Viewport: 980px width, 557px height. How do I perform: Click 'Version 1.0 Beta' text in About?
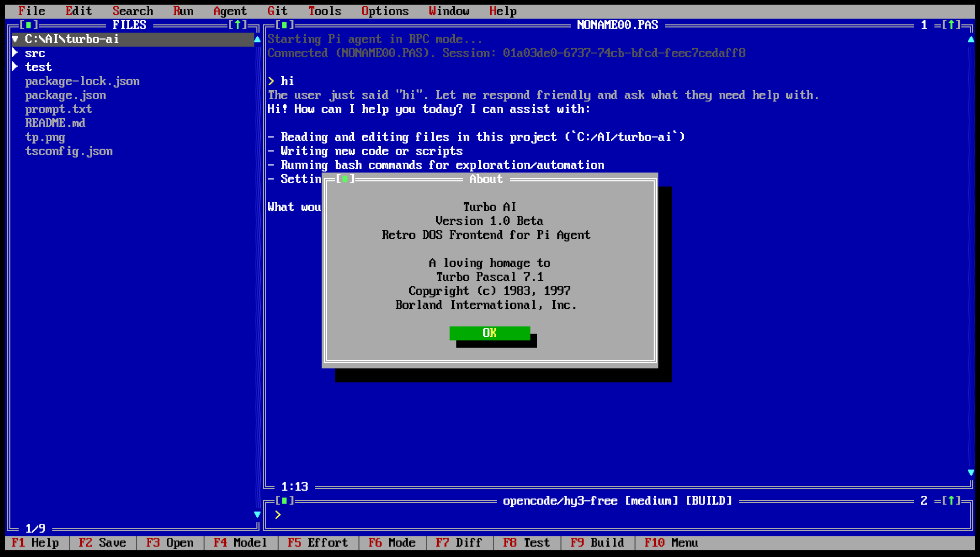[x=489, y=221]
